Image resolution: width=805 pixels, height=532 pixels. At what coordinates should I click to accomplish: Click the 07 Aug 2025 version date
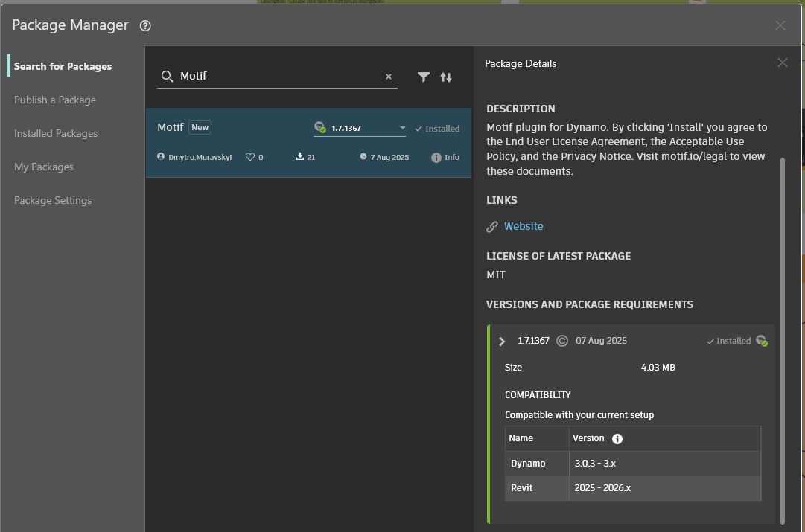(x=601, y=341)
